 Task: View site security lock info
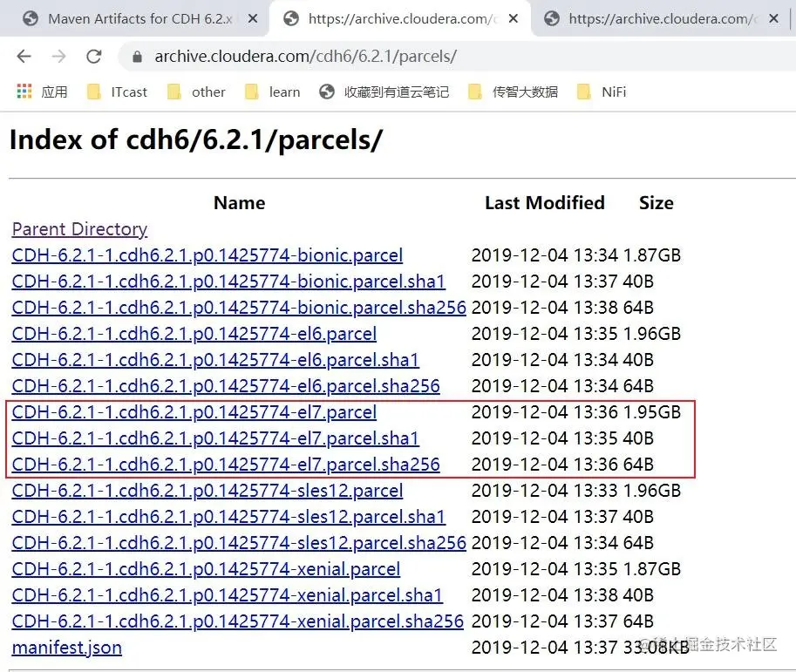click(x=137, y=57)
